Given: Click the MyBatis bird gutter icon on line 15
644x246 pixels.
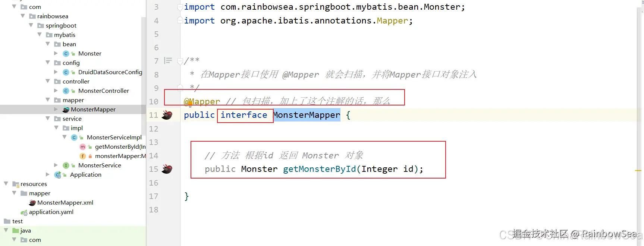Looking at the screenshot, I should [167, 169].
